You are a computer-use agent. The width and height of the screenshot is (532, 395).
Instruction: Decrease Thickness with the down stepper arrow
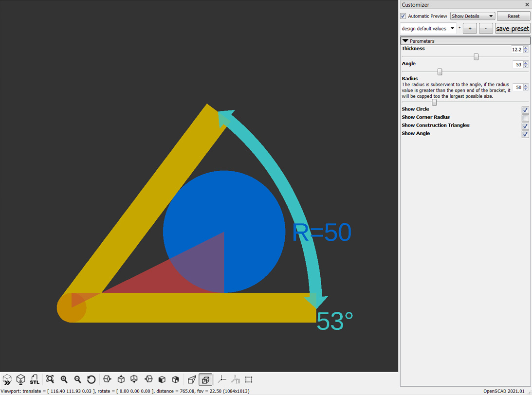coord(526,51)
